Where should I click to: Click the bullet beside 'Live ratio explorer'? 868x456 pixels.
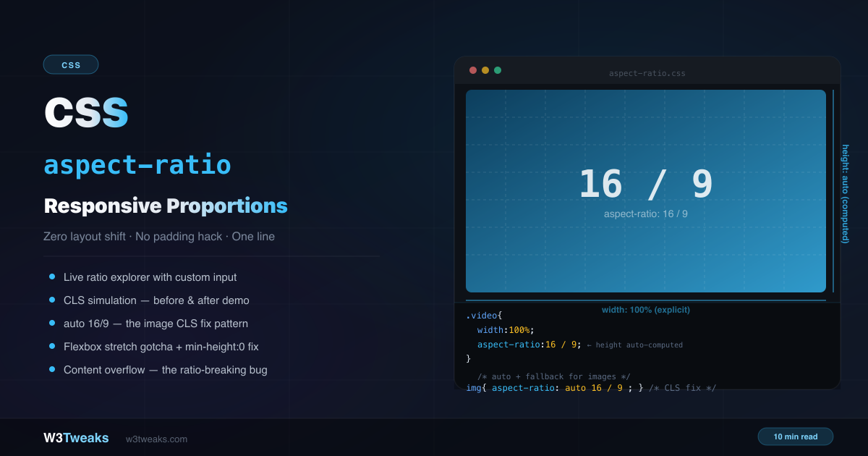point(52,276)
